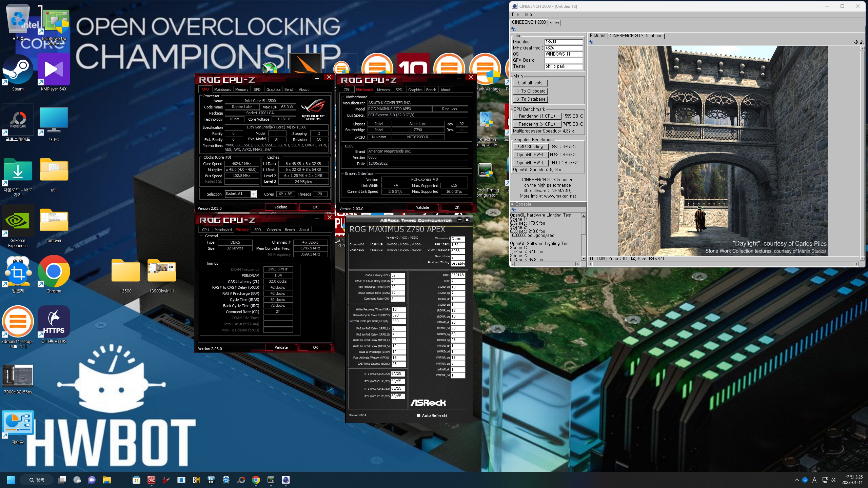Click the BM (BenchMate) taskbar icon
This screenshot has height=488, width=868.
[196, 480]
